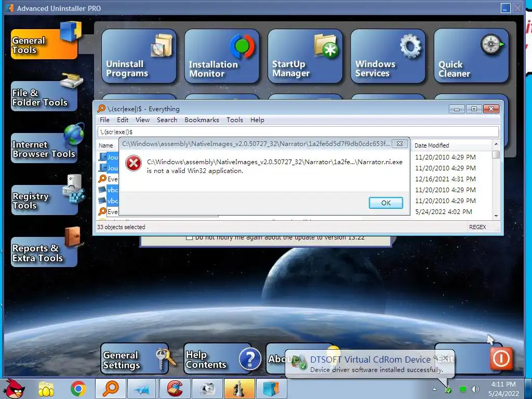Screen dimensions: 532x399
Task: Click the red error icon in dialog
Action: pos(134,164)
